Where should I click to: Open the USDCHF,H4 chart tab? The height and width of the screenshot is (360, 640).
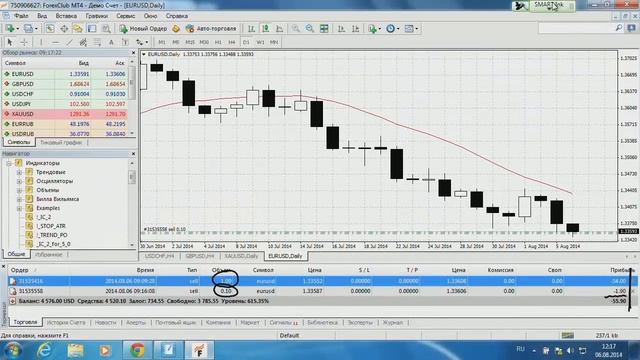coord(160,256)
